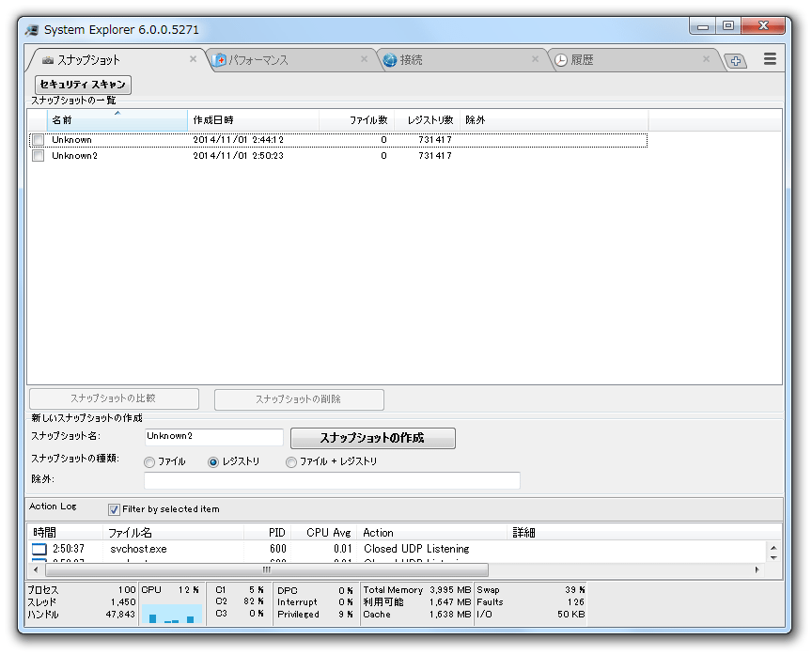Close the スナップショット tab

click(193, 59)
